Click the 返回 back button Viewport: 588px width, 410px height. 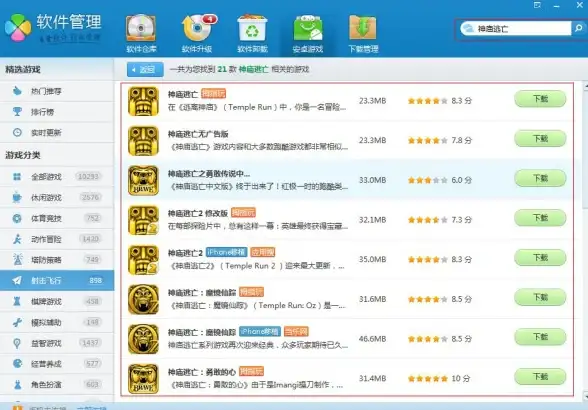[145, 69]
